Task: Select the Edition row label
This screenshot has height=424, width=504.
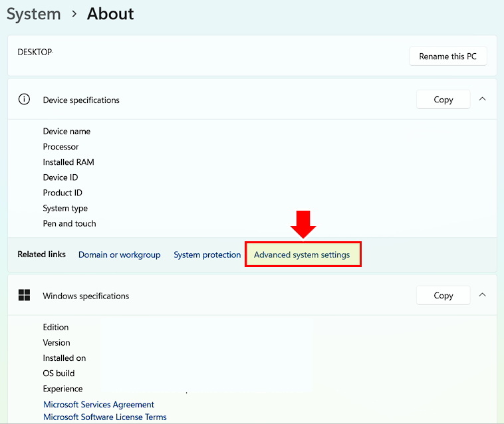Action: pos(56,328)
